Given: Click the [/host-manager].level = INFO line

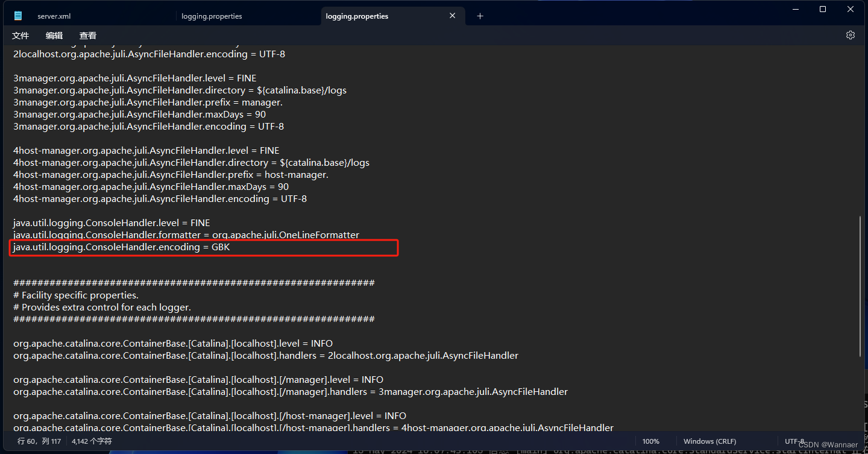Looking at the screenshot, I should pyautogui.click(x=210, y=416).
